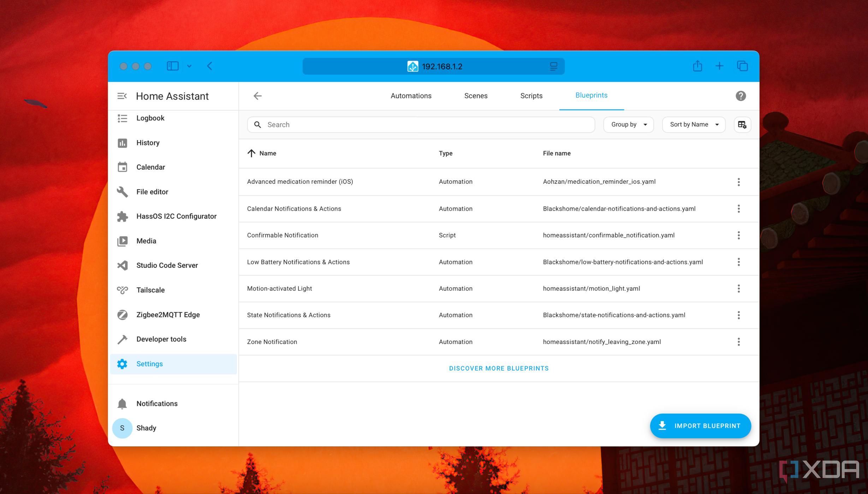Viewport: 868px width, 494px height.
Task: Open overflow menu for Confirmable Notification
Action: tap(738, 235)
